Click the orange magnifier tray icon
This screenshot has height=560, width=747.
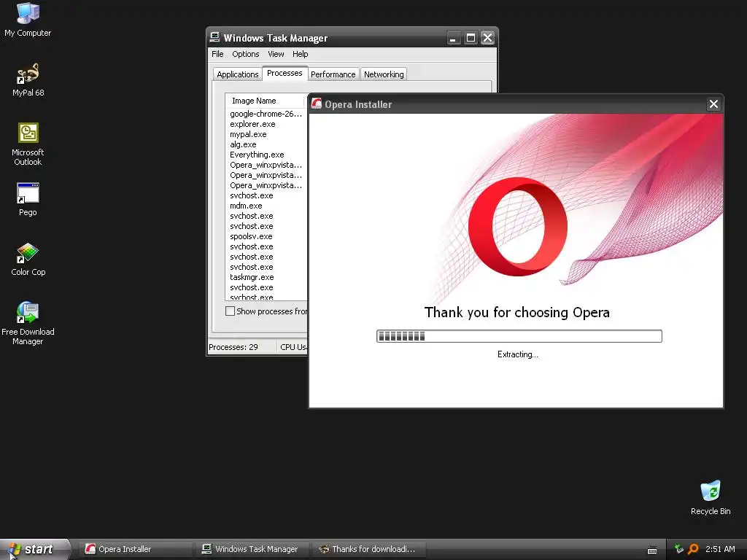(x=693, y=549)
